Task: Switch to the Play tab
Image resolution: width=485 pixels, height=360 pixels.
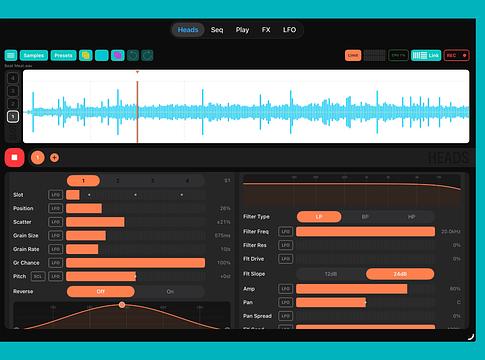Action: [242, 30]
